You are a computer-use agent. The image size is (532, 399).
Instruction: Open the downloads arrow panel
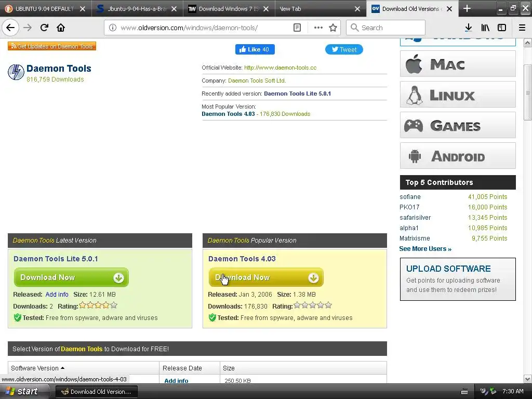tap(468, 28)
